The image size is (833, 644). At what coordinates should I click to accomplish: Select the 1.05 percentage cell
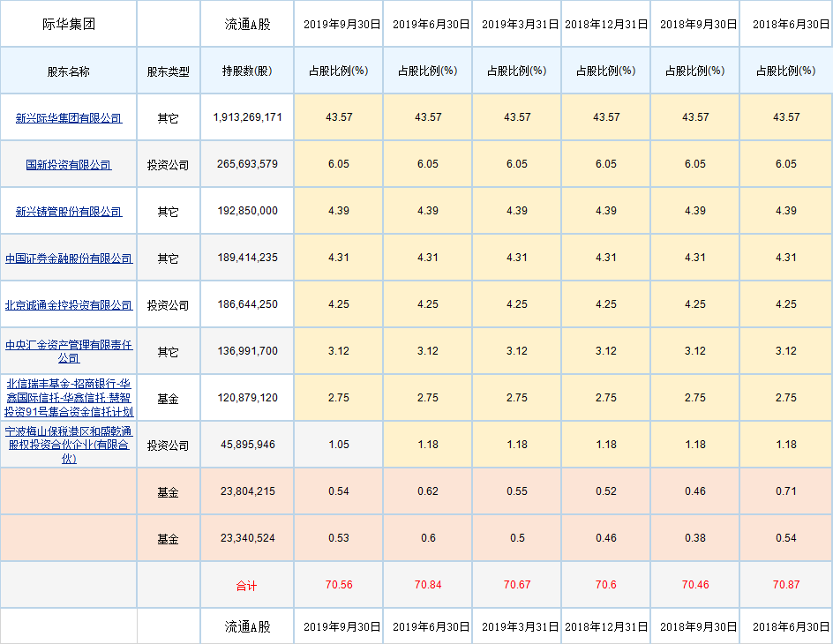[x=339, y=445]
